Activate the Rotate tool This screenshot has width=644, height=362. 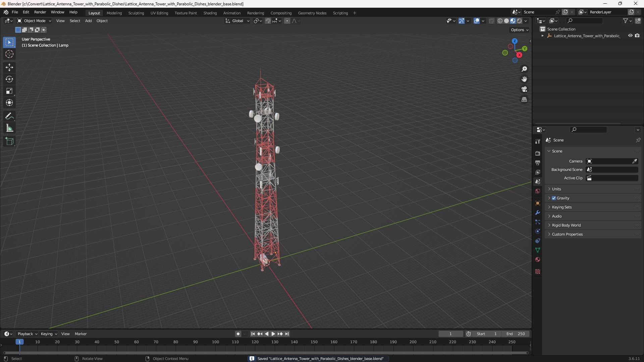click(9, 79)
